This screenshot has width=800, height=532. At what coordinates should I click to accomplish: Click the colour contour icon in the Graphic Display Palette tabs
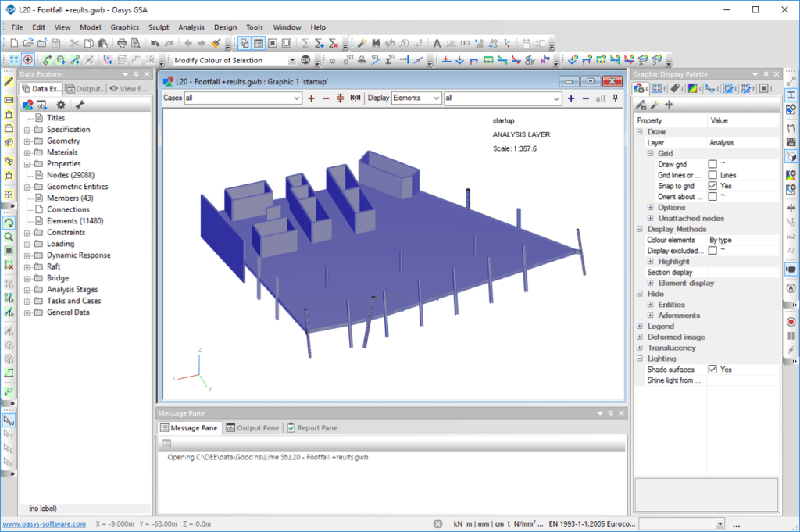tap(692, 88)
